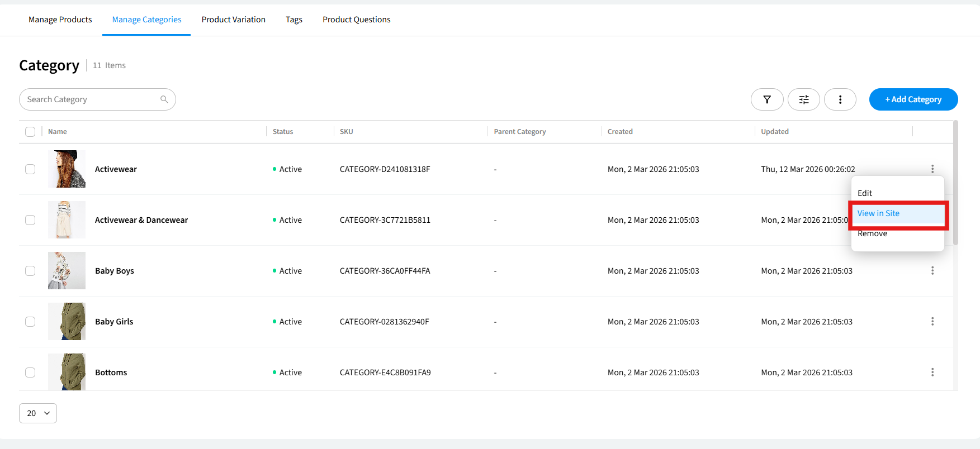This screenshot has height=449, width=980.
Task: Select the Baby Girls row checkbox
Action: coord(30,322)
